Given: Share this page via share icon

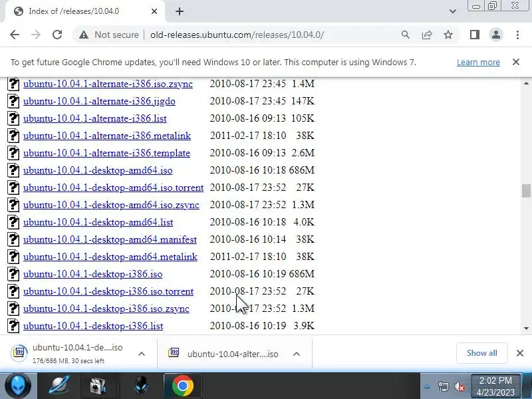Looking at the screenshot, I should coord(427,35).
